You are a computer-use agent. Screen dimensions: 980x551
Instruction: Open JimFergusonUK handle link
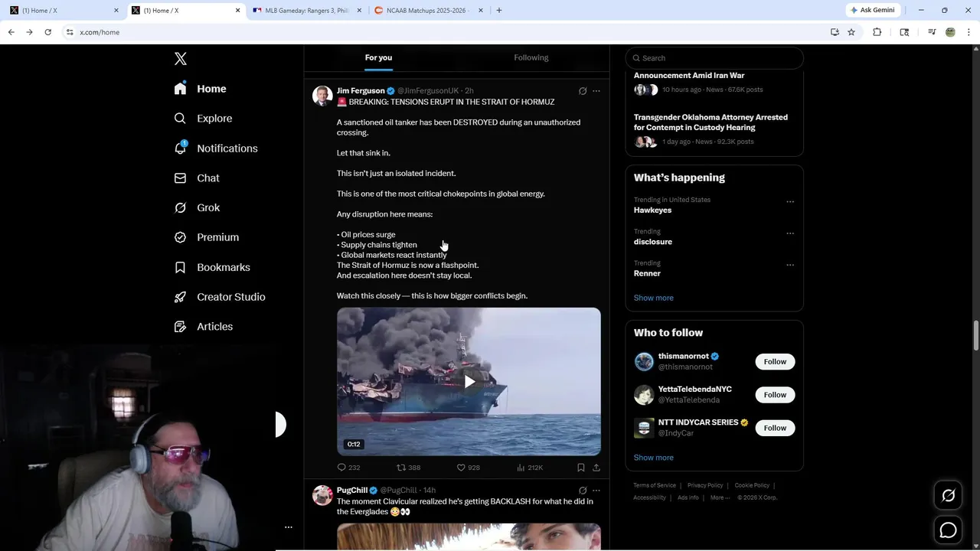tap(428, 91)
